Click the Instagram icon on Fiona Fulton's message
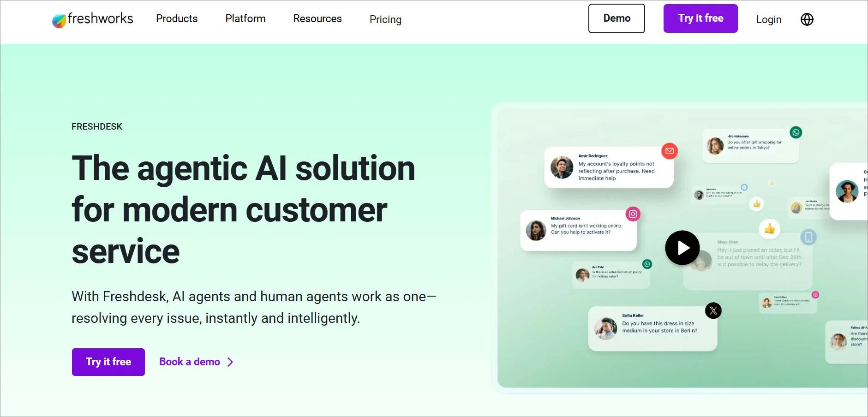The height and width of the screenshot is (417, 868). pyautogui.click(x=816, y=294)
